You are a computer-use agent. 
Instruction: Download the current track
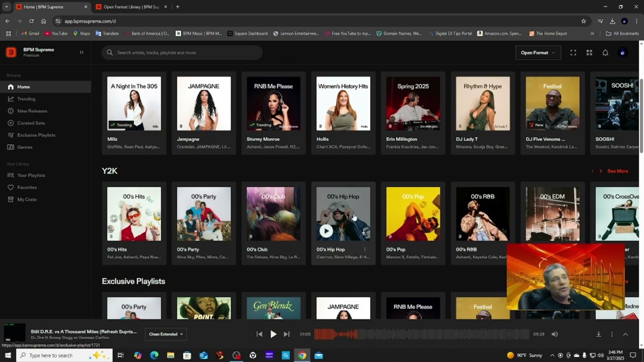pyautogui.click(x=599, y=334)
